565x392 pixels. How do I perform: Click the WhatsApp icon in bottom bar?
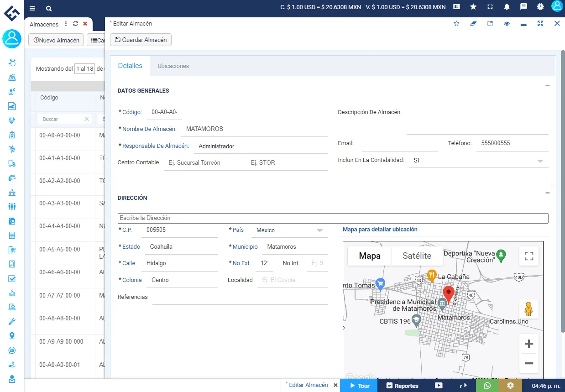coord(487,386)
